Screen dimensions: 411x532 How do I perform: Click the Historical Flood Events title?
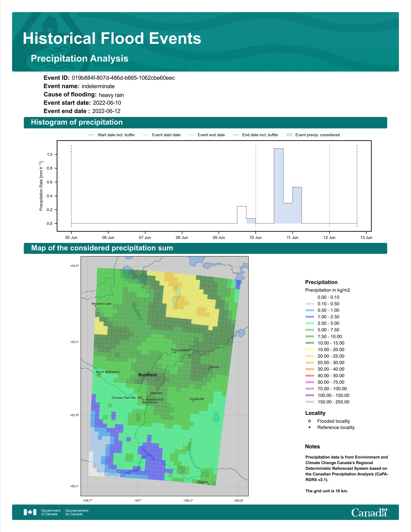click(112, 38)
